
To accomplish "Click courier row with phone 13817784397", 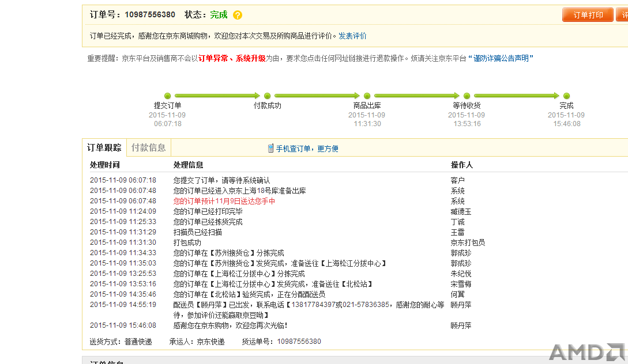I will (x=309, y=310).
